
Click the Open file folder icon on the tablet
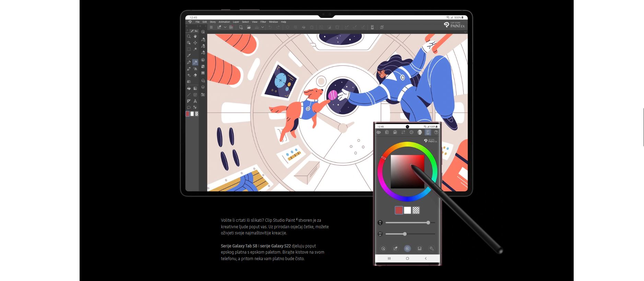click(249, 27)
